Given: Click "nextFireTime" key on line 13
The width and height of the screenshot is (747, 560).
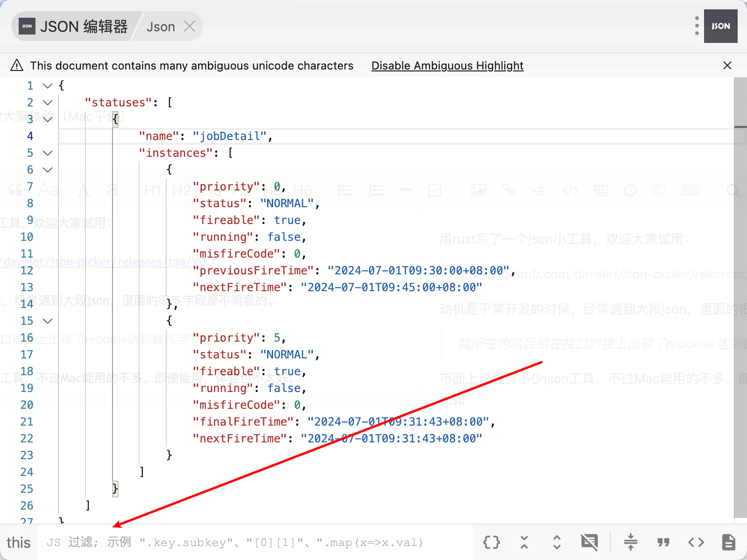Looking at the screenshot, I should point(240,287).
